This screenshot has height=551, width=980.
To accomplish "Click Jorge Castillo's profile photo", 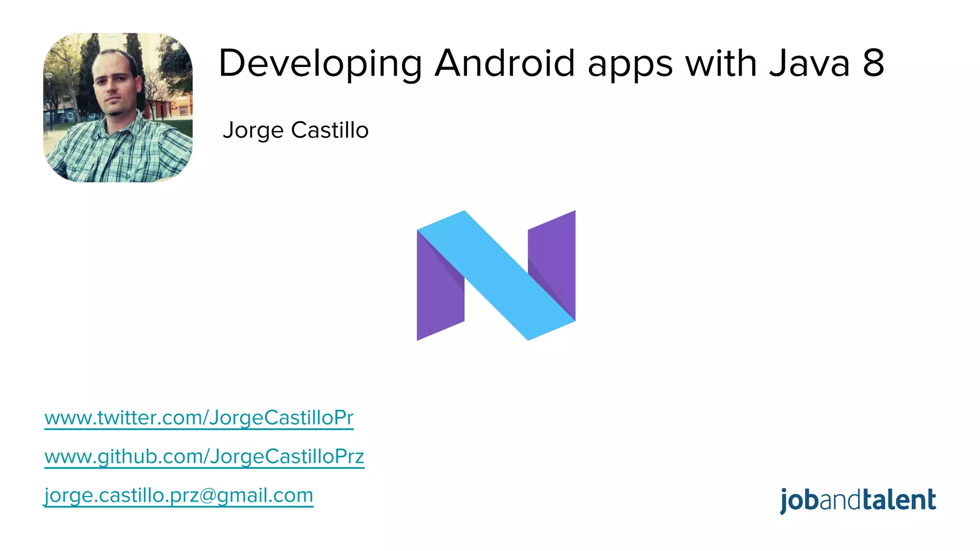I will (118, 107).
